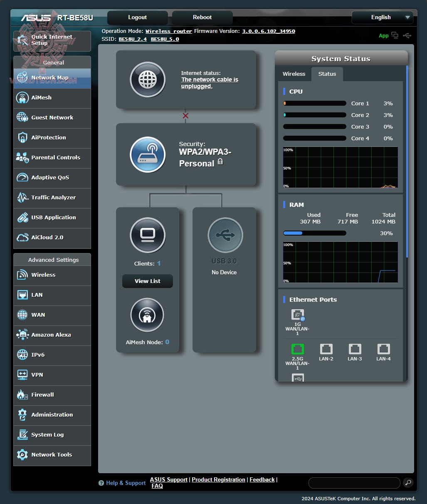Open WAN advanced settings
Viewport: 427px width, 504px height.
coord(52,315)
